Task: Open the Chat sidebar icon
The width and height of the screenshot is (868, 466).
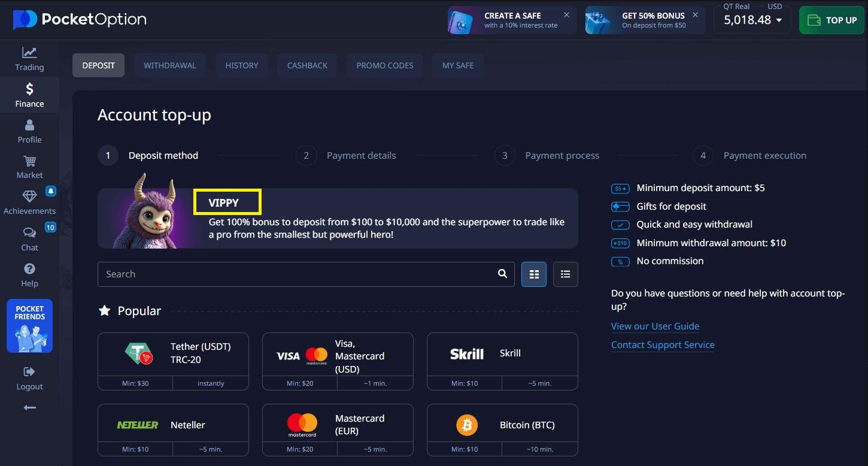Action: [x=29, y=233]
